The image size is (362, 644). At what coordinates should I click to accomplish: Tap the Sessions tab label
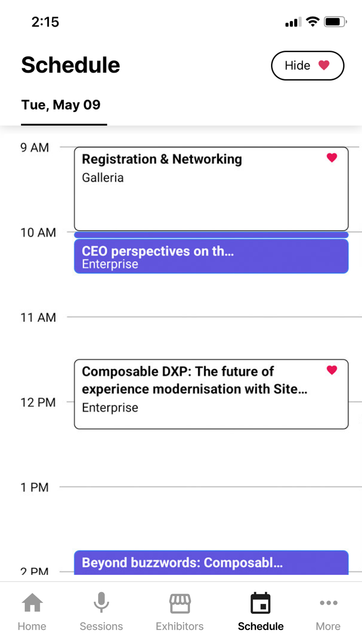(101, 626)
